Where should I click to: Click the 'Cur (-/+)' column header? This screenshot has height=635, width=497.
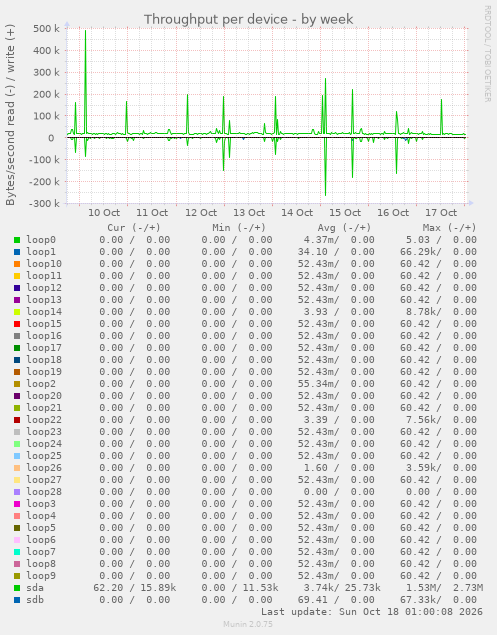tap(134, 228)
